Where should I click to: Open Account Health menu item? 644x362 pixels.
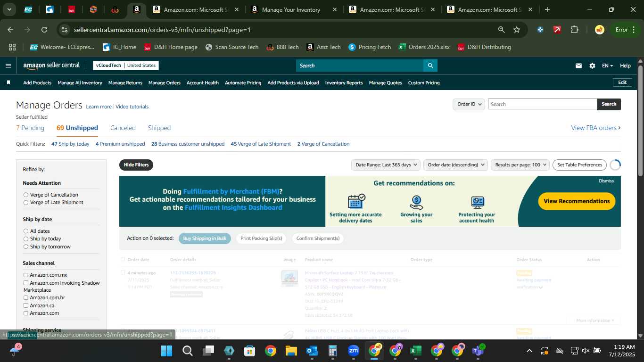coord(203,82)
